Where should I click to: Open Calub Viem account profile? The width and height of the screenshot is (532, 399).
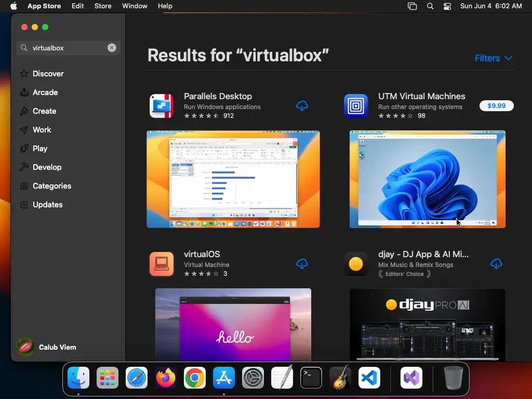coord(47,347)
